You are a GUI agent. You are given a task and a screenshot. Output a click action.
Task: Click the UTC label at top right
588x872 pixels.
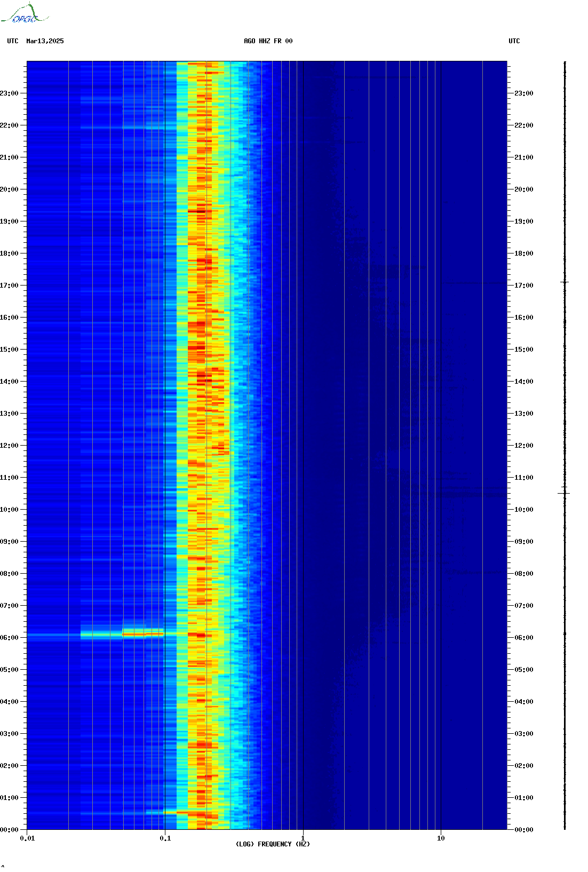click(x=514, y=41)
